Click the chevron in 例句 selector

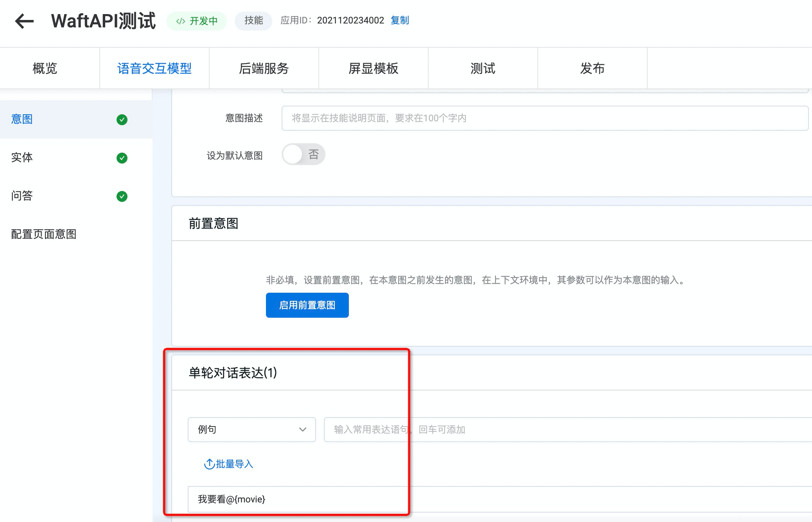coord(302,430)
